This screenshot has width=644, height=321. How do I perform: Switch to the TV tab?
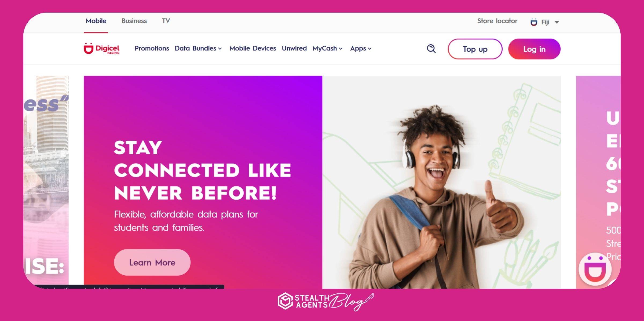click(166, 21)
